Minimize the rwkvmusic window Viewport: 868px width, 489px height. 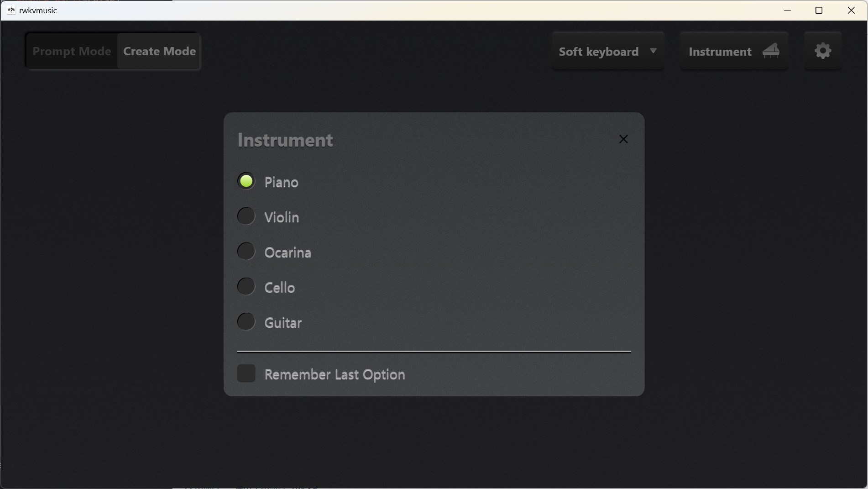[787, 10]
